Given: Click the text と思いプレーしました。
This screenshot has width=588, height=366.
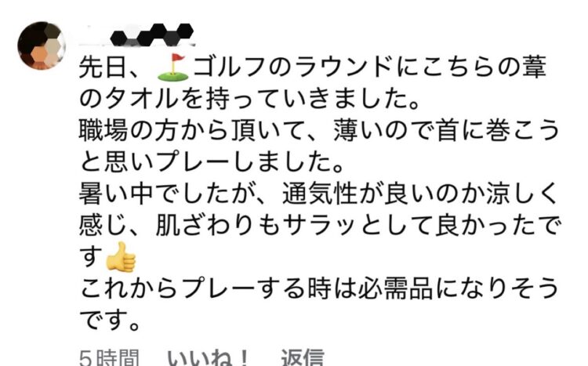Looking at the screenshot, I should (x=212, y=162).
